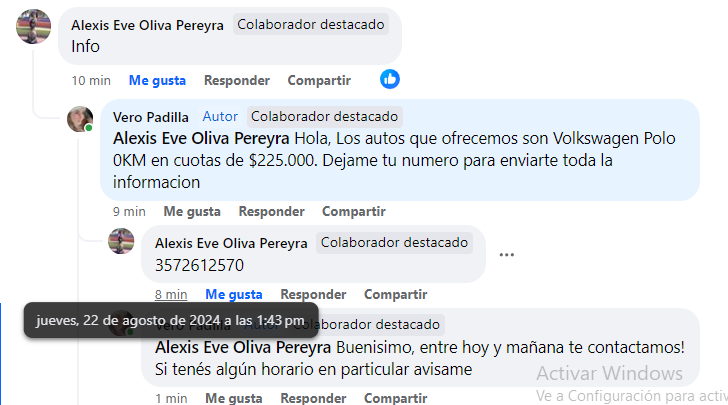Click the Alexis Eve Oliva Pereyra mention in Vero's Volkswagen reply
Screen dimensions: 728x405
(202, 137)
